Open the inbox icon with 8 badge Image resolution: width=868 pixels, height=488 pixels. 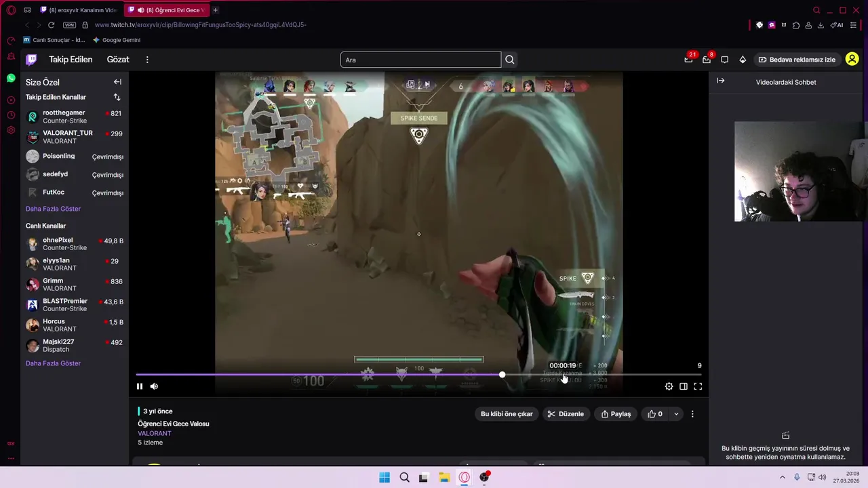point(707,60)
